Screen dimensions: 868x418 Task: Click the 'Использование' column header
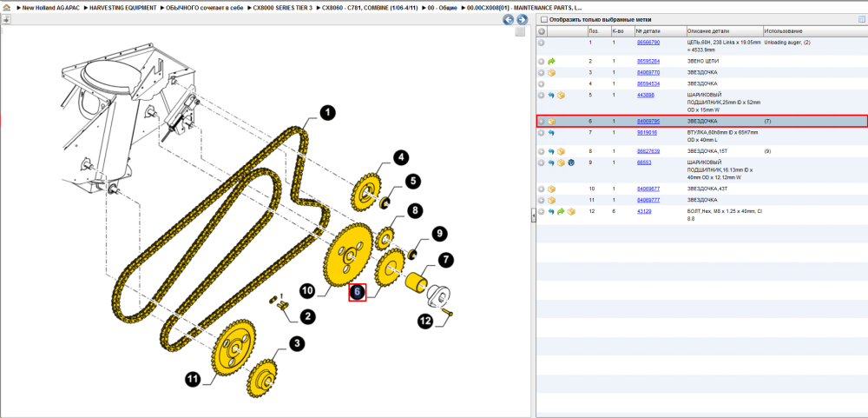[815, 31]
